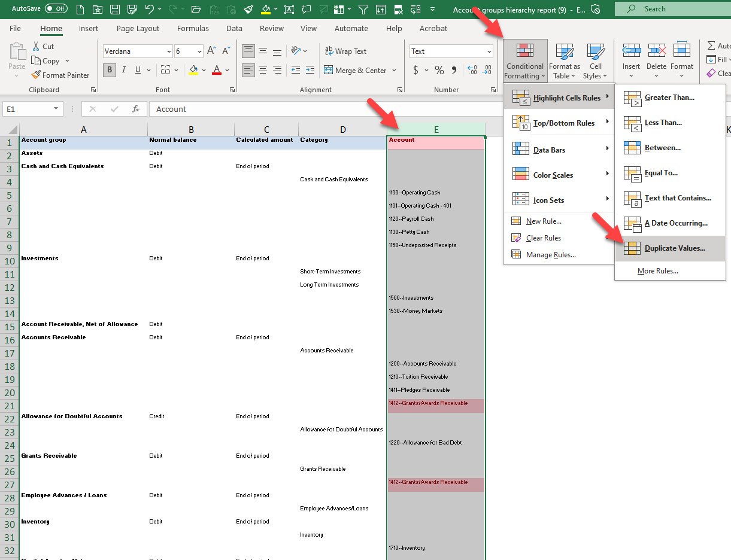Click the Format Painter tool
Image resolution: width=731 pixels, height=560 pixels.
60,75
